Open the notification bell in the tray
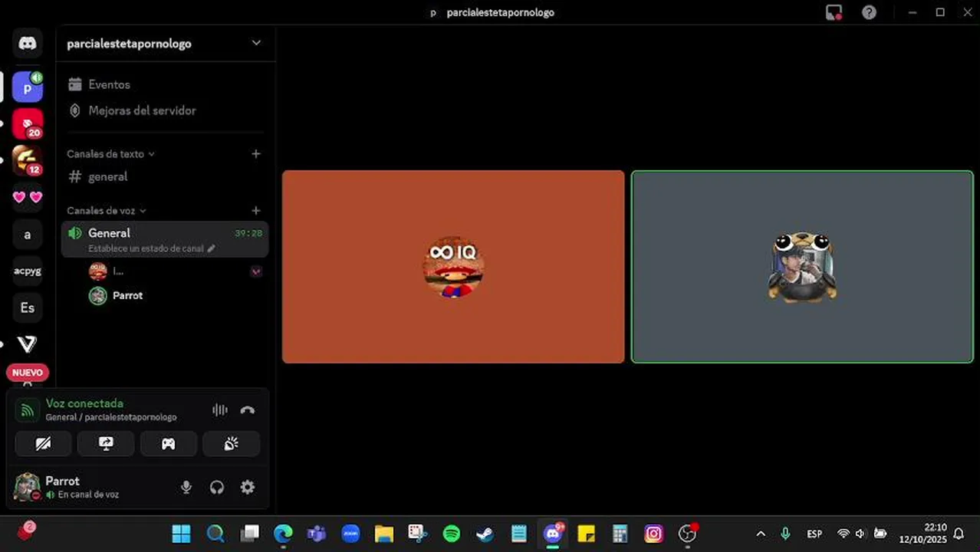The height and width of the screenshot is (552, 980). tap(959, 534)
